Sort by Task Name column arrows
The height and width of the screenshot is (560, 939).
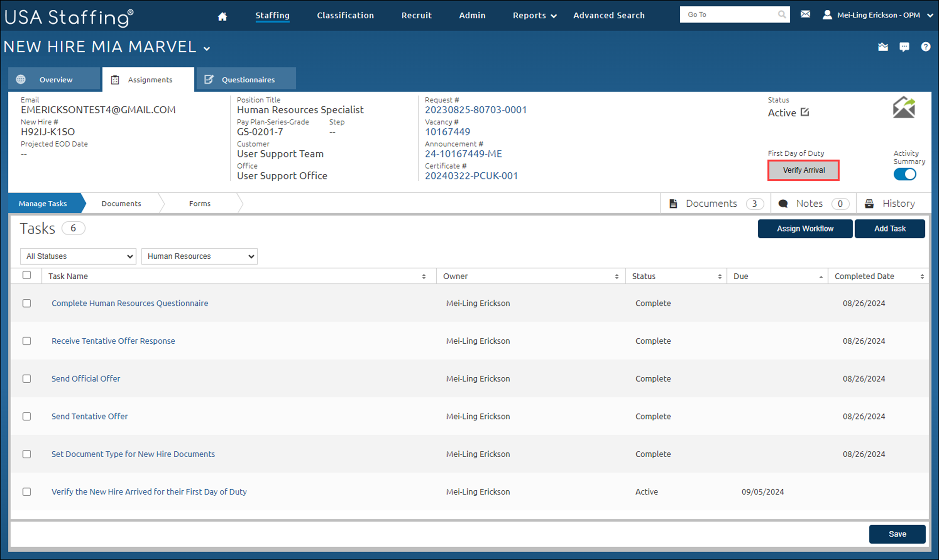(424, 277)
